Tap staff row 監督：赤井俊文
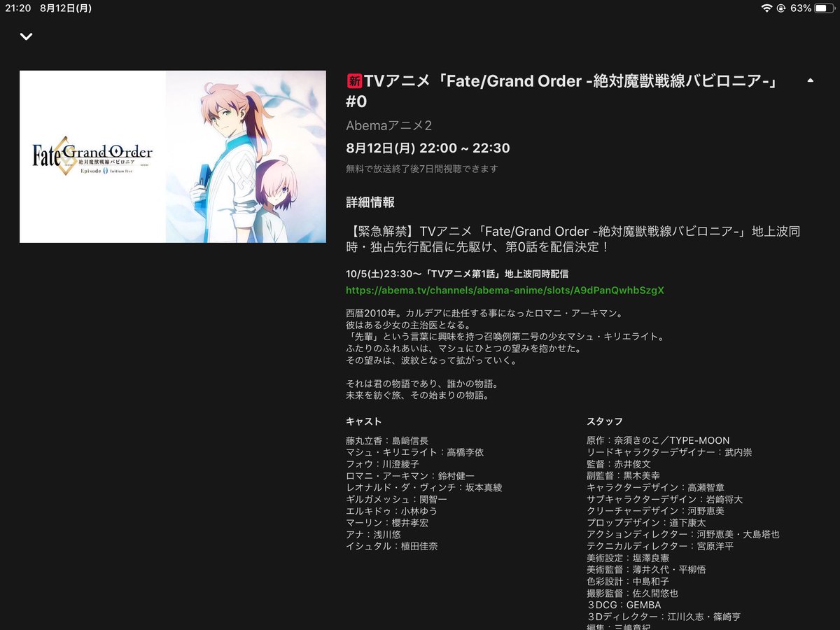The height and width of the screenshot is (630, 840). tap(619, 464)
